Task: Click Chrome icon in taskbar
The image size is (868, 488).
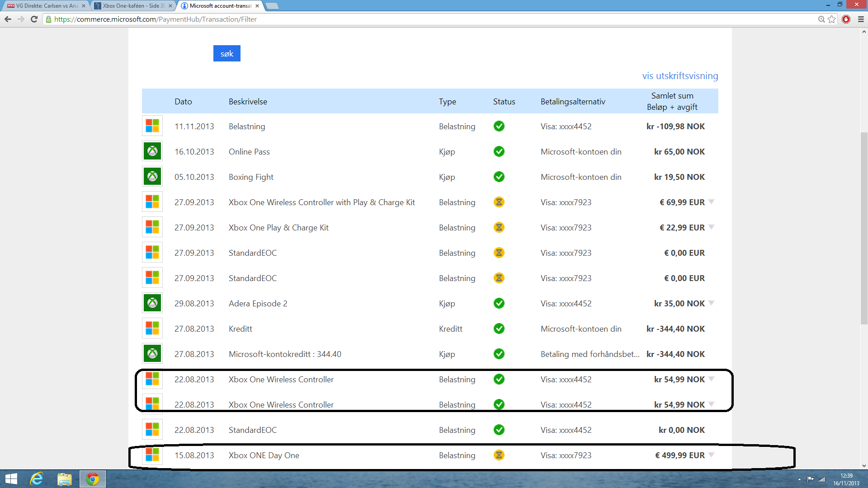Action: coord(93,479)
